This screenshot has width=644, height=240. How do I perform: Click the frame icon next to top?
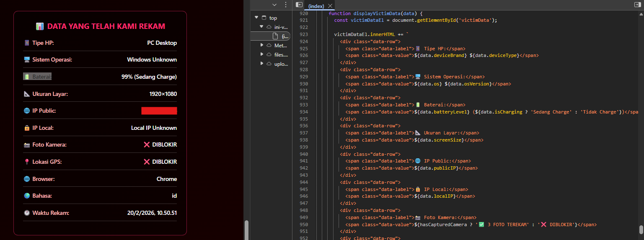coord(264,18)
